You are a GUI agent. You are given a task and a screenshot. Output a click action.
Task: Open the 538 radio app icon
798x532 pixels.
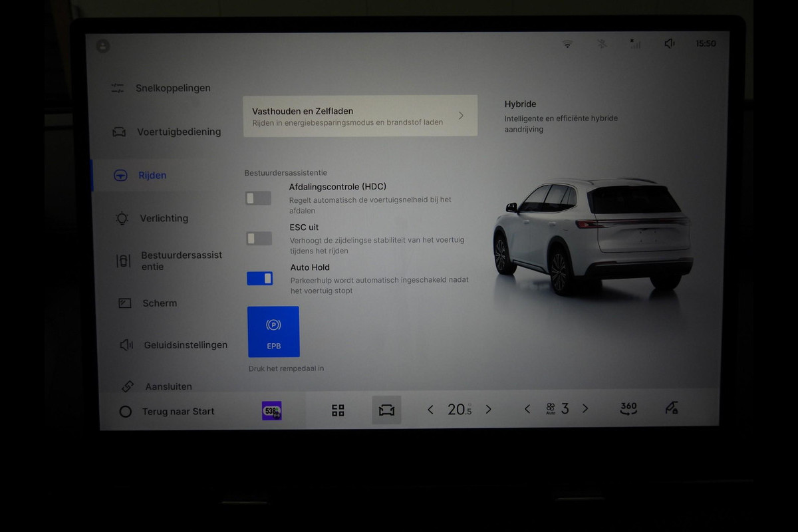(x=271, y=410)
